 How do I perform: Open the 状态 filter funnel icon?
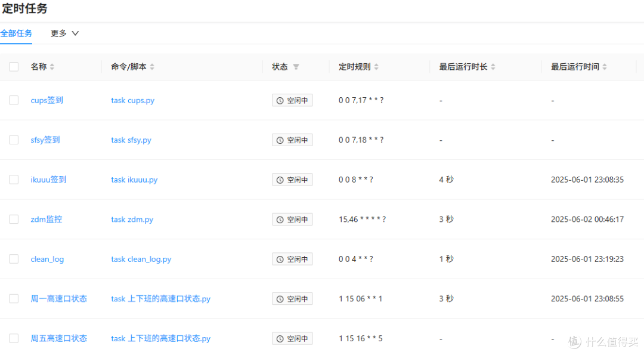(296, 67)
